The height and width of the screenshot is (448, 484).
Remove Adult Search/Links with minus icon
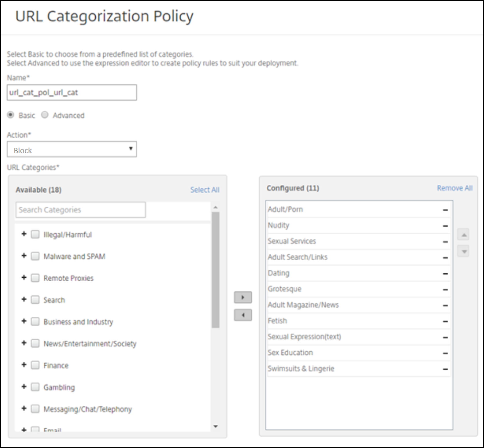tap(445, 258)
